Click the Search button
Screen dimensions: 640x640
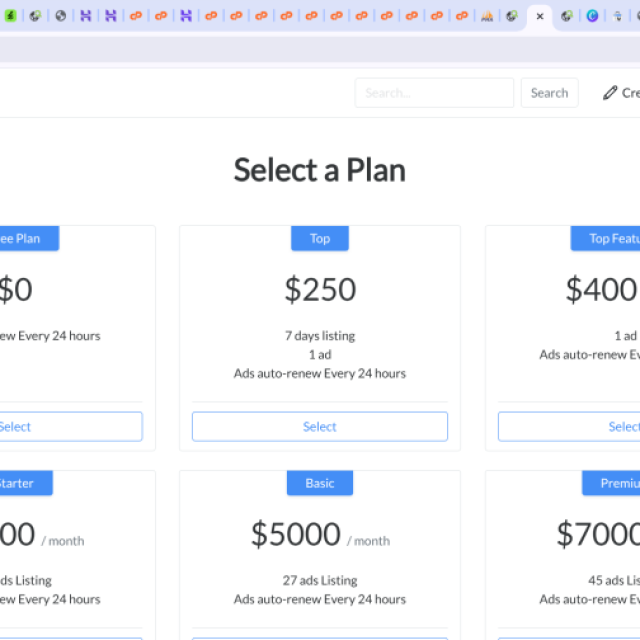tap(549, 93)
